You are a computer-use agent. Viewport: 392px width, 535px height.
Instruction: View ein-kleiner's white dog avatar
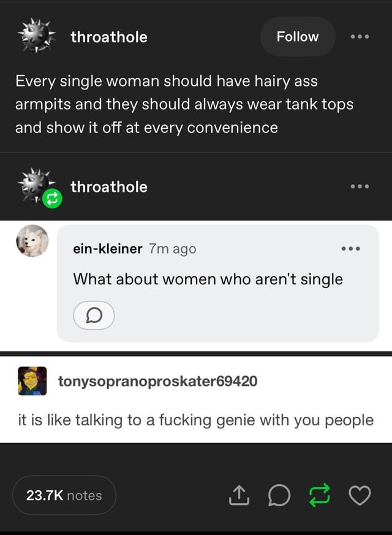pos(32,240)
